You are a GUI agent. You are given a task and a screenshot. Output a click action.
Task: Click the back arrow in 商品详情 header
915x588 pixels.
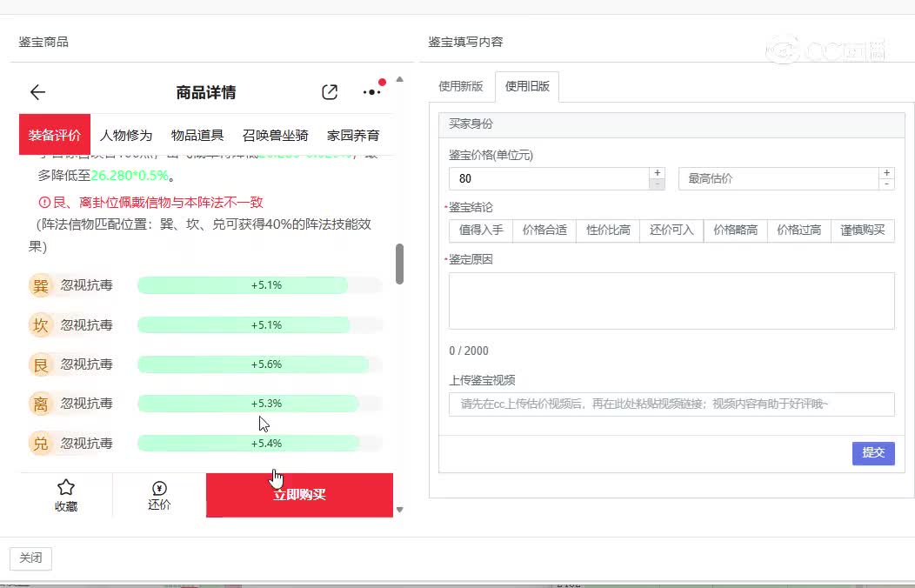tap(37, 92)
